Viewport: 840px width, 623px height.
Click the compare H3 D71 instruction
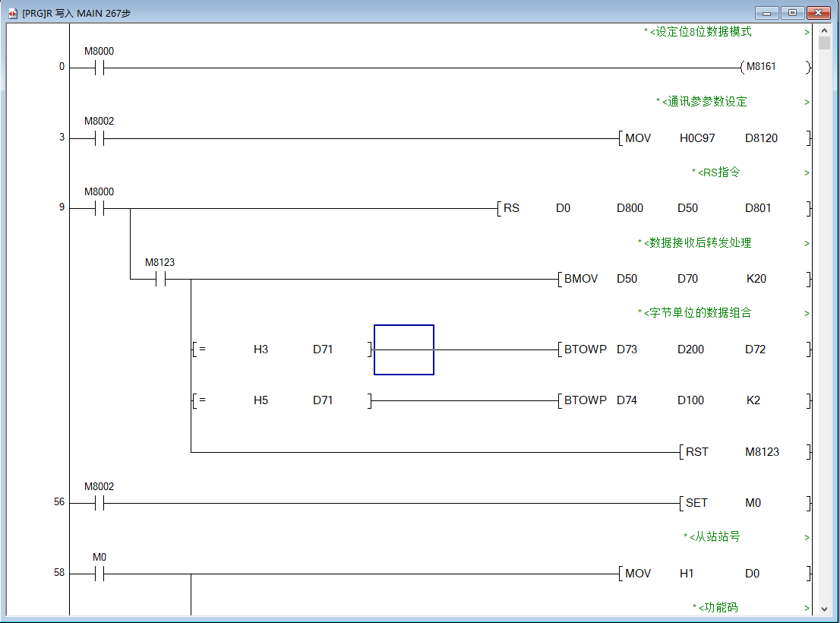point(281,349)
